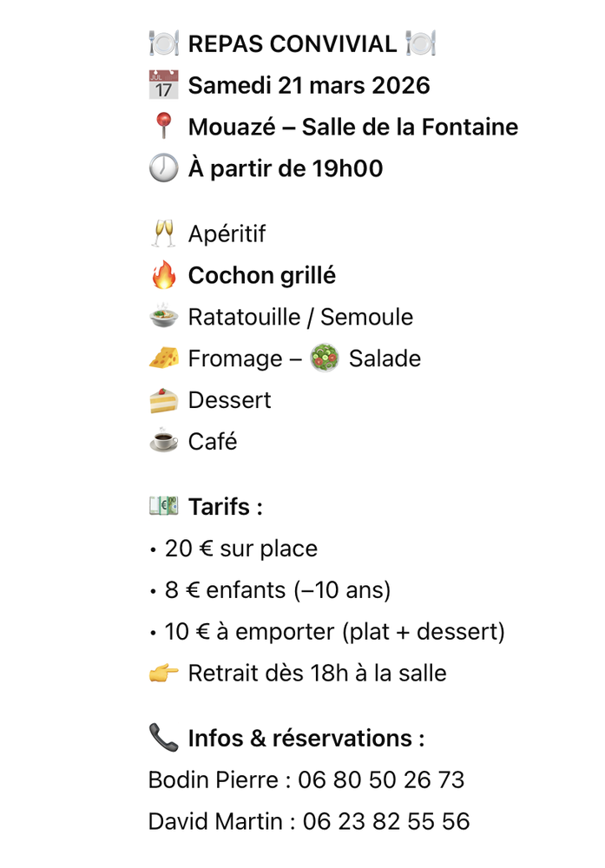Click the banknote emoji beside Tarifs
605x868 pixels.
[163, 507]
